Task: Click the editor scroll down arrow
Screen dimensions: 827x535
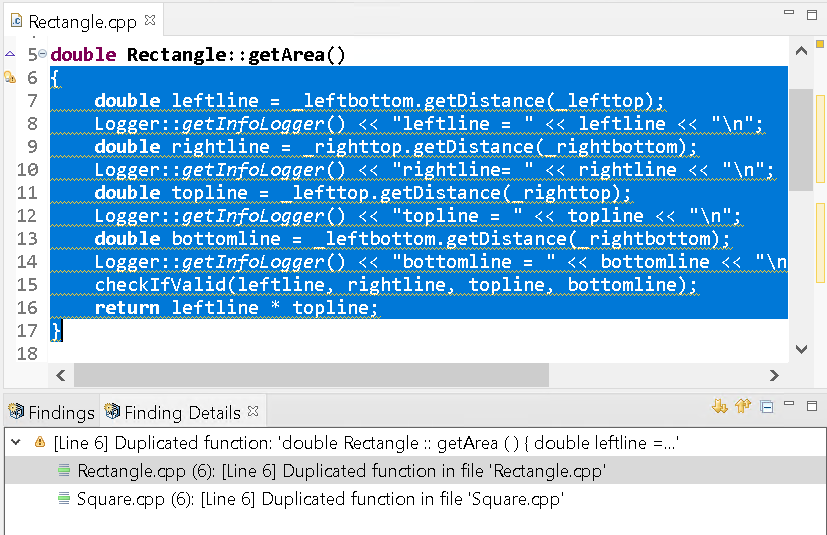Action: [x=802, y=349]
